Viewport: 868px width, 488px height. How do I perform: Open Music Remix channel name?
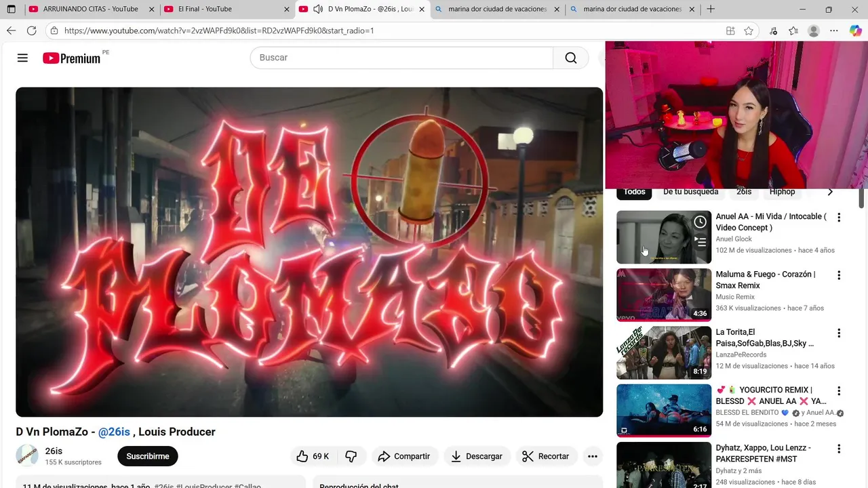[735, 297]
